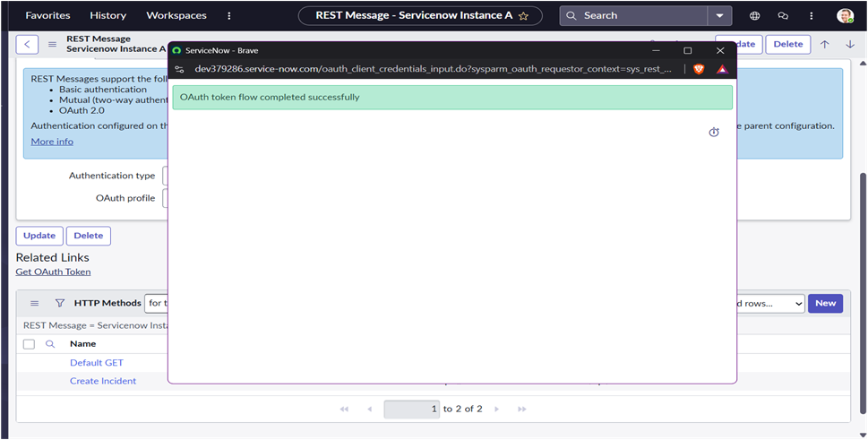Open the header kebab menu near avatar
Viewport: 868px width, 440px height.
coord(811,15)
